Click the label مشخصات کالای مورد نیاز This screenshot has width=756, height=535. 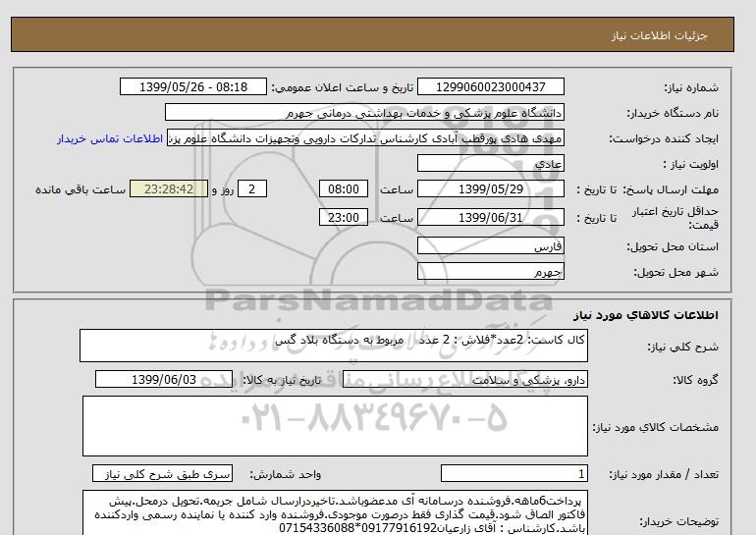pyautogui.click(x=656, y=427)
